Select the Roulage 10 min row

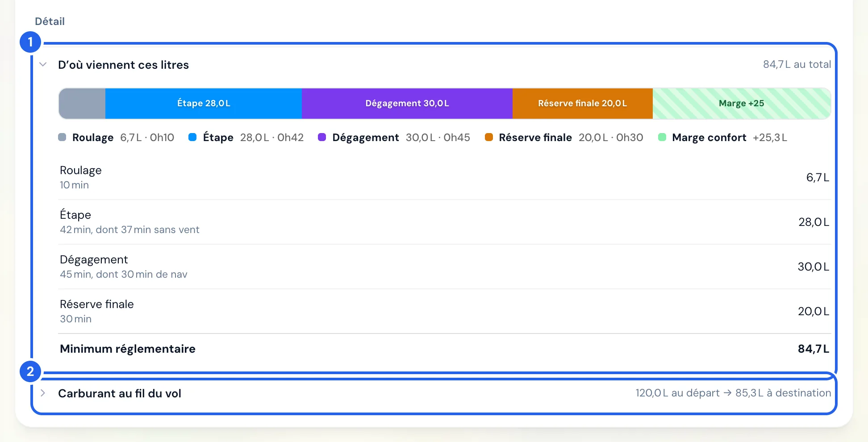[x=444, y=177]
